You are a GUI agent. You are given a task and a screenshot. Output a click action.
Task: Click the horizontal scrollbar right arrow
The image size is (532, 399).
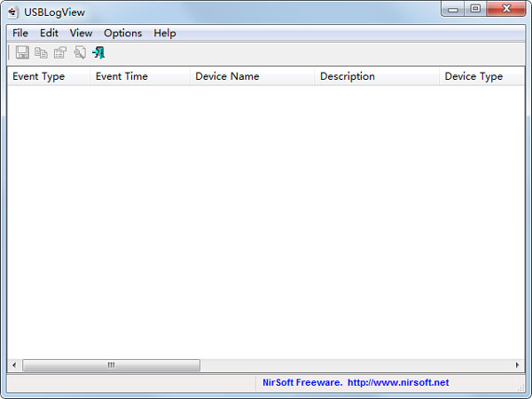518,364
